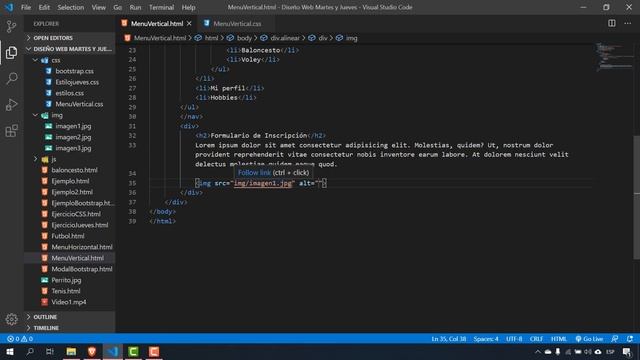Click the Go Live status button
Image resolution: width=640 pixels, height=360 pixels.
(x=589, y=339)
